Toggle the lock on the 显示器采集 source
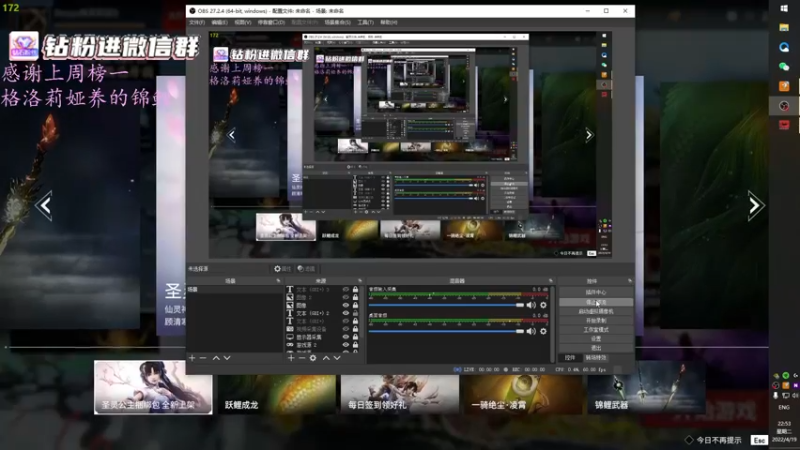 click(x=356, y=337)
